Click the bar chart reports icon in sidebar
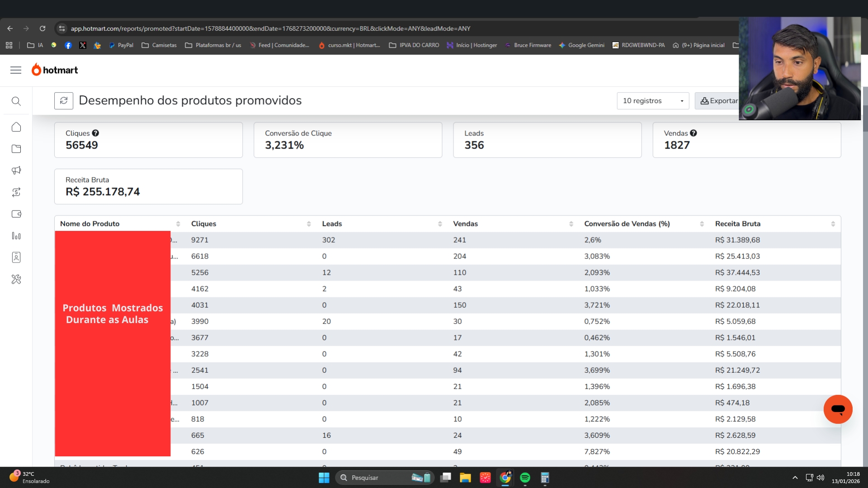Screen dimensions: 868x488 click(16, 236)
